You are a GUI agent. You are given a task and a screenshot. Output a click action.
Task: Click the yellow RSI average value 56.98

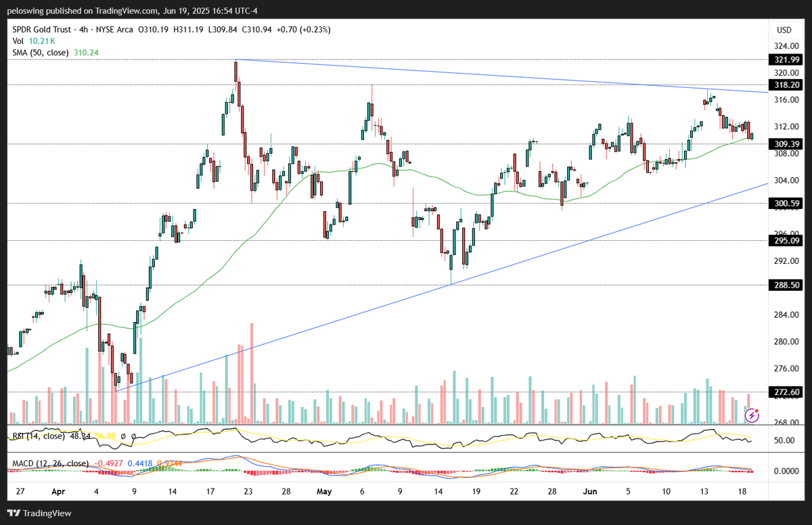click(x=106, y=436)
